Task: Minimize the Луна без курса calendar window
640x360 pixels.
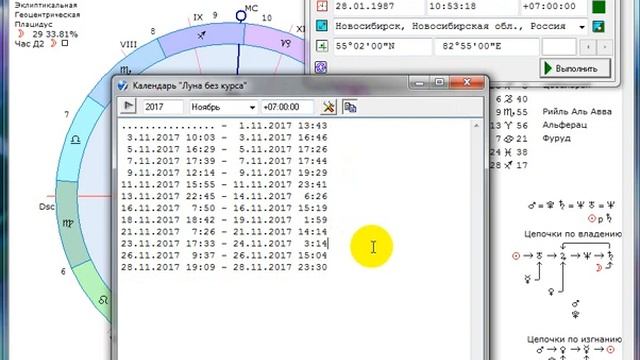Action: (419, 83)
